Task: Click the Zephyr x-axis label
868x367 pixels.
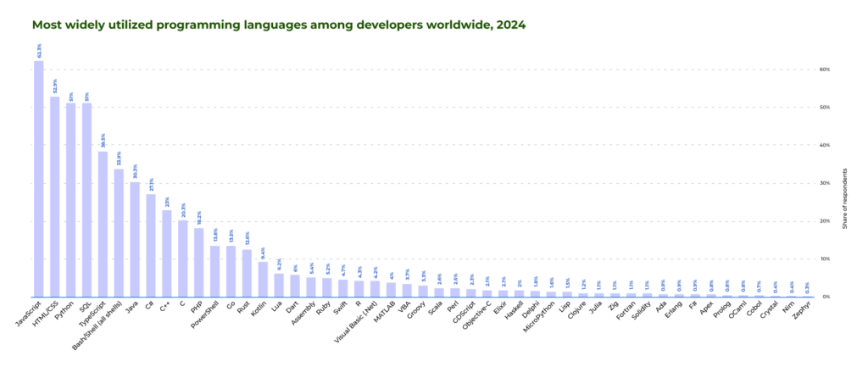Action: tap(802, 309)
